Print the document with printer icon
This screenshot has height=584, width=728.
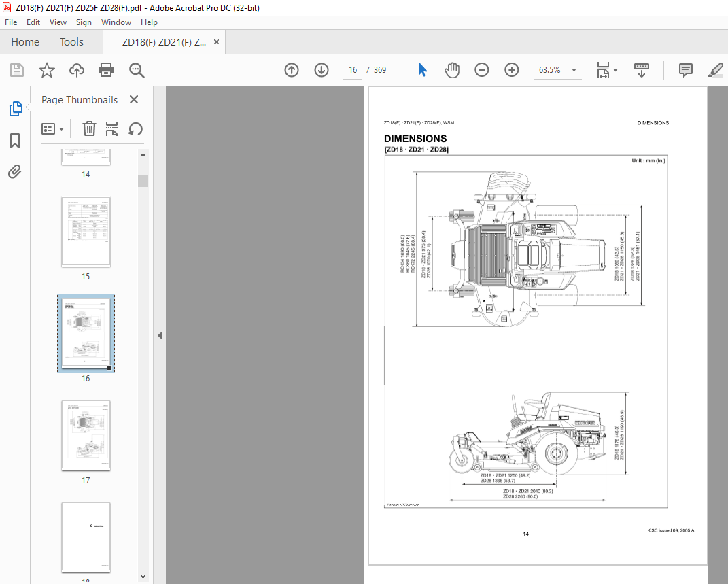point(106,70)
